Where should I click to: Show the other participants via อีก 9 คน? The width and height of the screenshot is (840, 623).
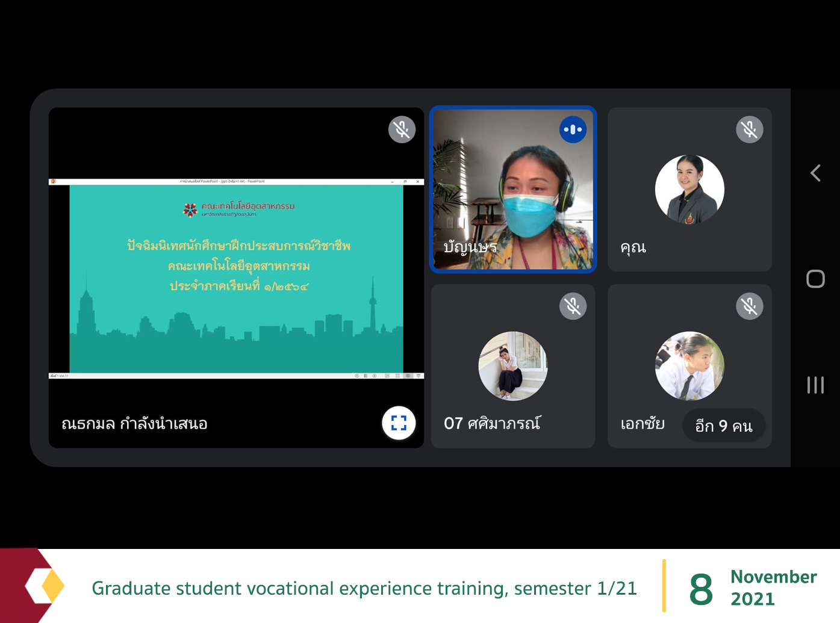(x=723, y=426)
